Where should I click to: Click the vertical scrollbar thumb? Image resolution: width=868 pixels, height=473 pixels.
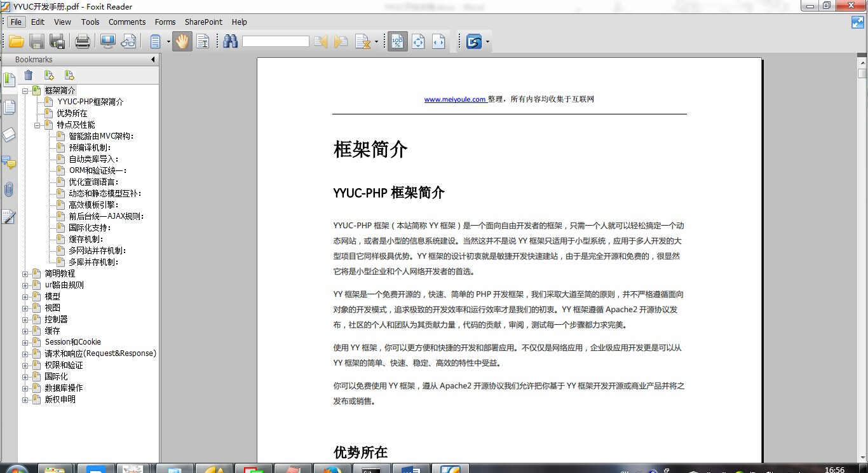[x=862, y=72]
